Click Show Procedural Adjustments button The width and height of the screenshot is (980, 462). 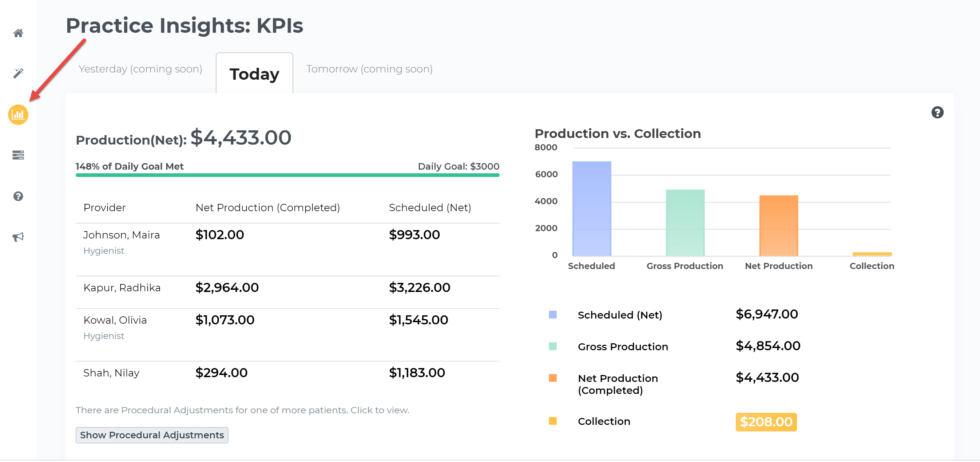click(x=152, y=435)
